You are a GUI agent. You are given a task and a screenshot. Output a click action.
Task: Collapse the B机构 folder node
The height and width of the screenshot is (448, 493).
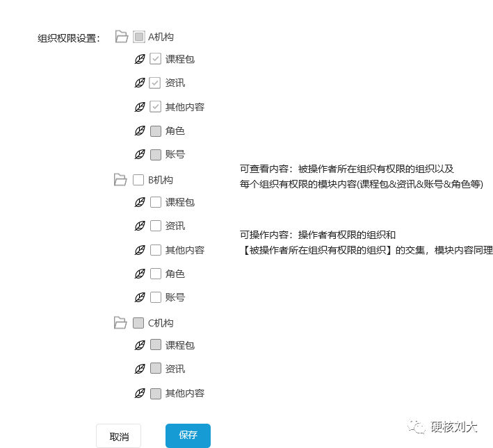point(120,180)
